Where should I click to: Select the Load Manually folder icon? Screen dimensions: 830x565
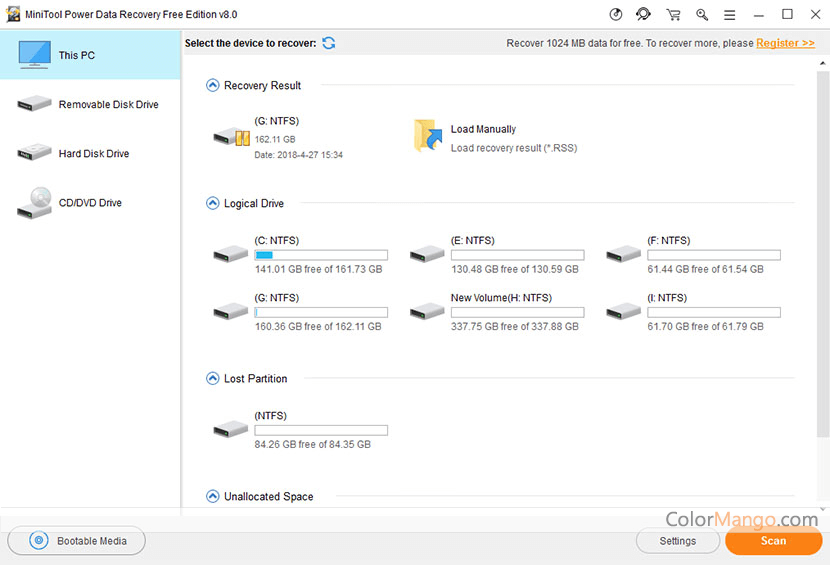tap(428, 137)
